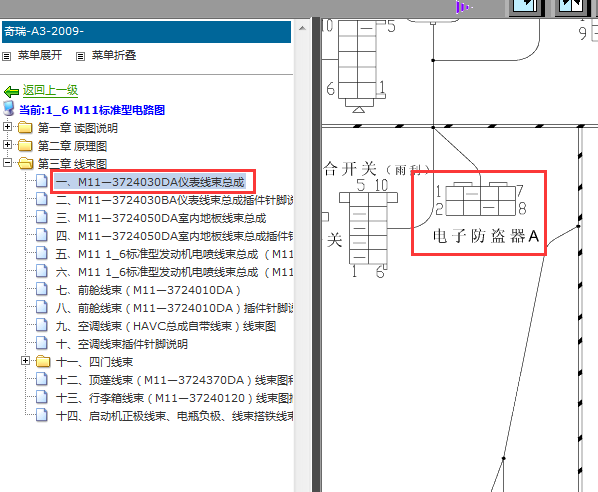This screenshot has height=492, width=598.
Task: Open 五、M11 1_6标准型发动机电喷线束总成 item
Action: pyautogui.click(x=174, y=254)
